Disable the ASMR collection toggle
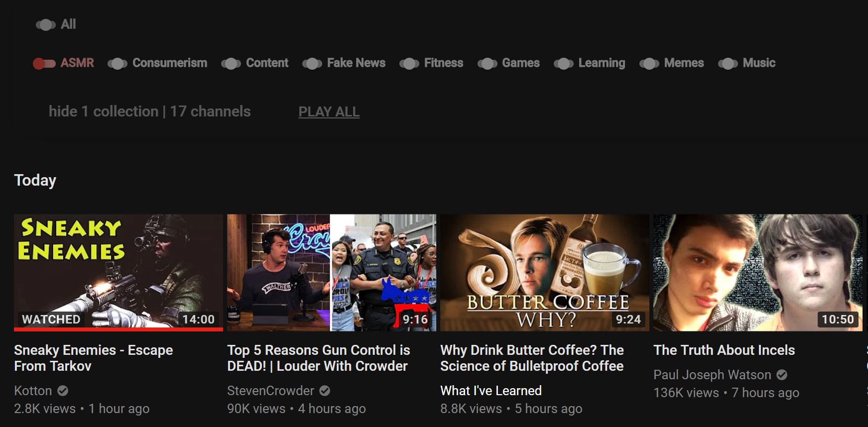 tap(44, 63)
